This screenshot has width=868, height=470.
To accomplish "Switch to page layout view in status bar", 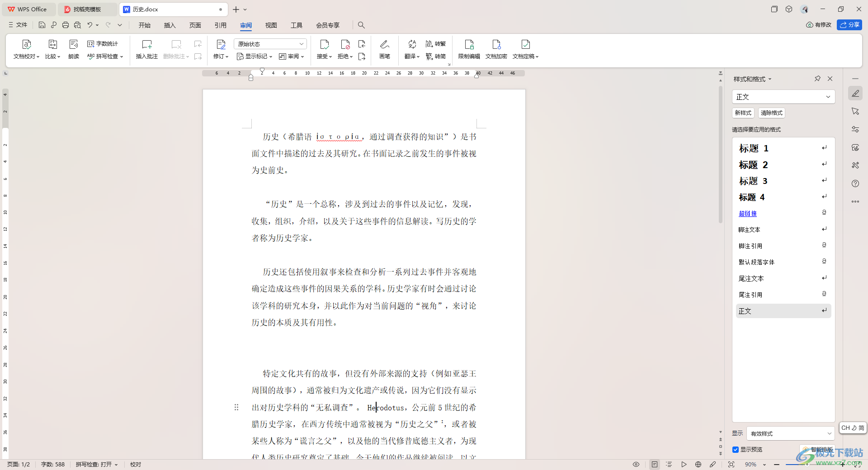I will click(654, 465).
